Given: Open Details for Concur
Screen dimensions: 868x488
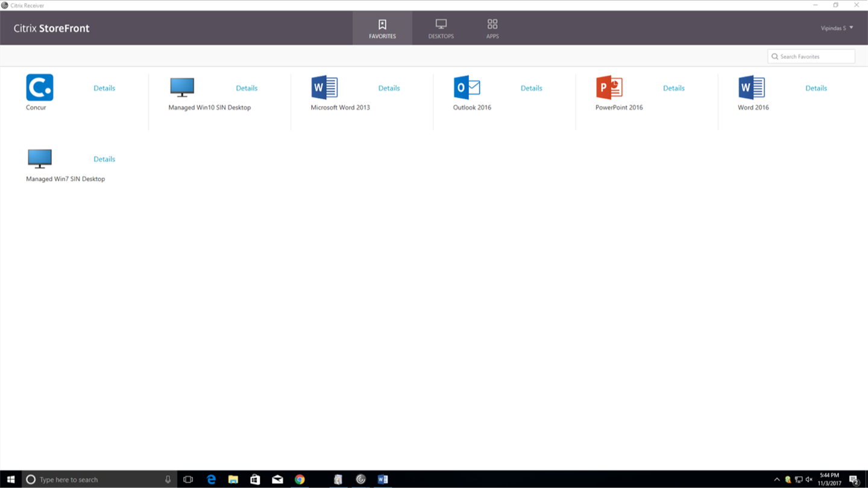Looking at the screenshot, I should point(104,88).
